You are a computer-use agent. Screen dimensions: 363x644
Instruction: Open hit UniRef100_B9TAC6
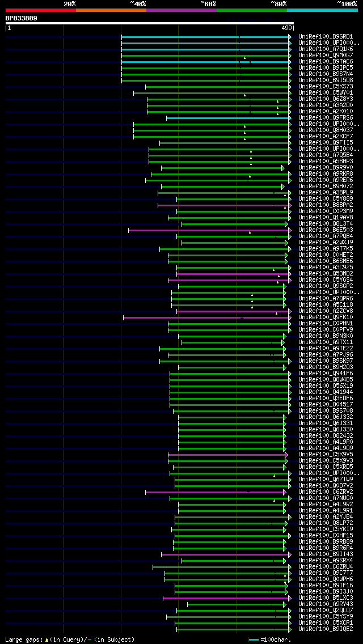[x=326, y=62]
